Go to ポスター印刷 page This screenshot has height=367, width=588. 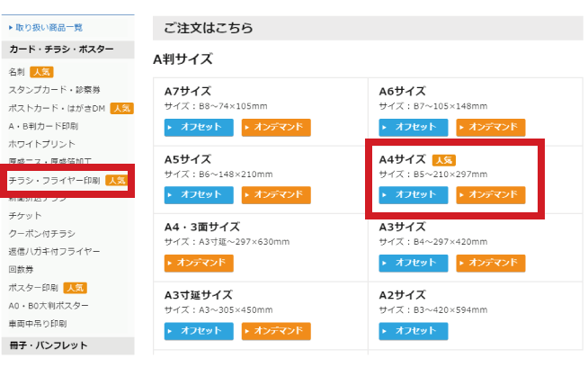(33, 288)
